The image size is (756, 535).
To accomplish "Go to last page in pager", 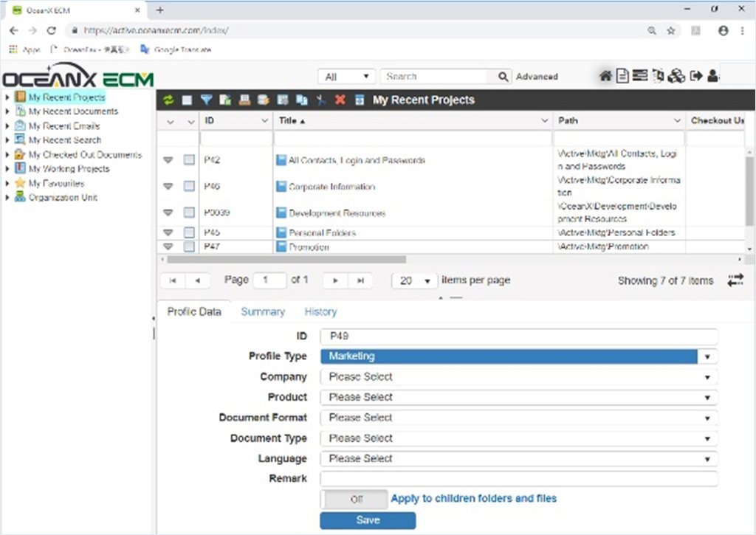I will tap(360, 280).
